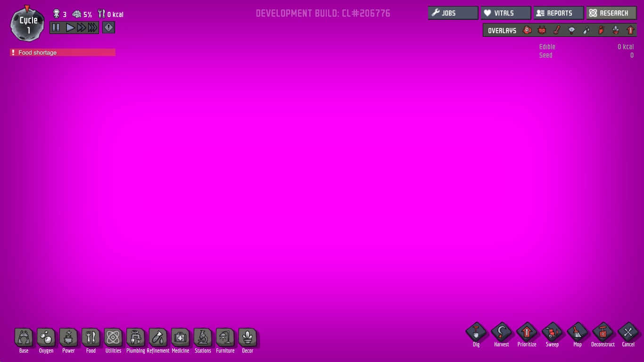Click the fork-and-knife calories indicator
Viewport: 644px width, 362px height.
pos(111,14)
